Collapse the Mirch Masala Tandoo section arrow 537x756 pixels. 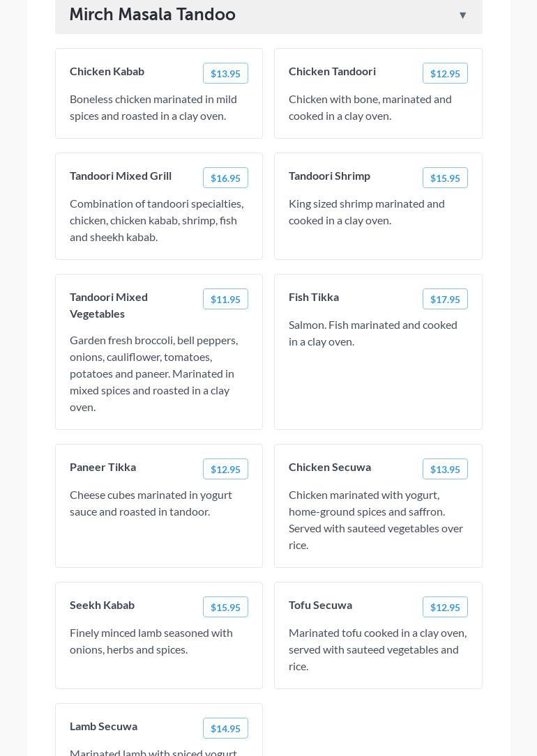(x=462, y=15)
